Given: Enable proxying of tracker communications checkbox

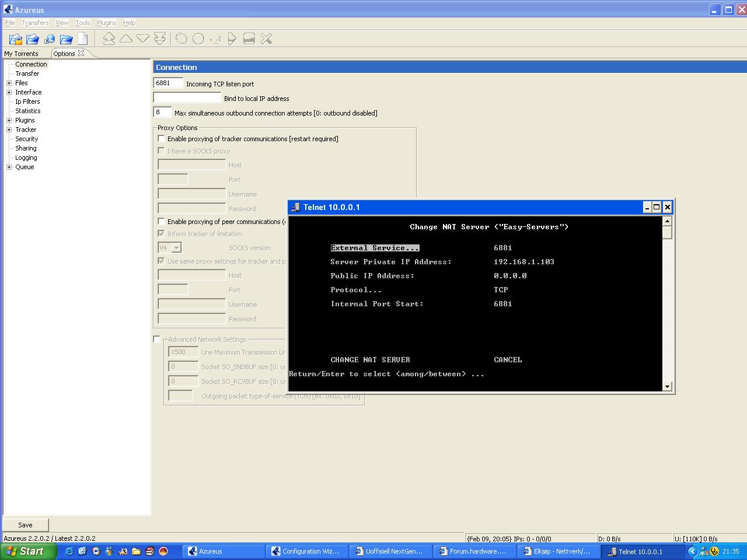Looking at the screenshot, I should pyautogui.click(x=162, y=139).
